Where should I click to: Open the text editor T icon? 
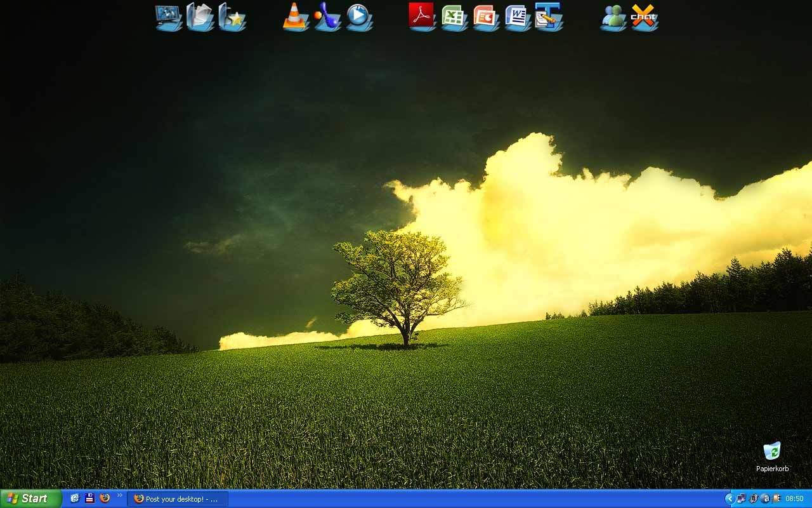pos(549,17)
